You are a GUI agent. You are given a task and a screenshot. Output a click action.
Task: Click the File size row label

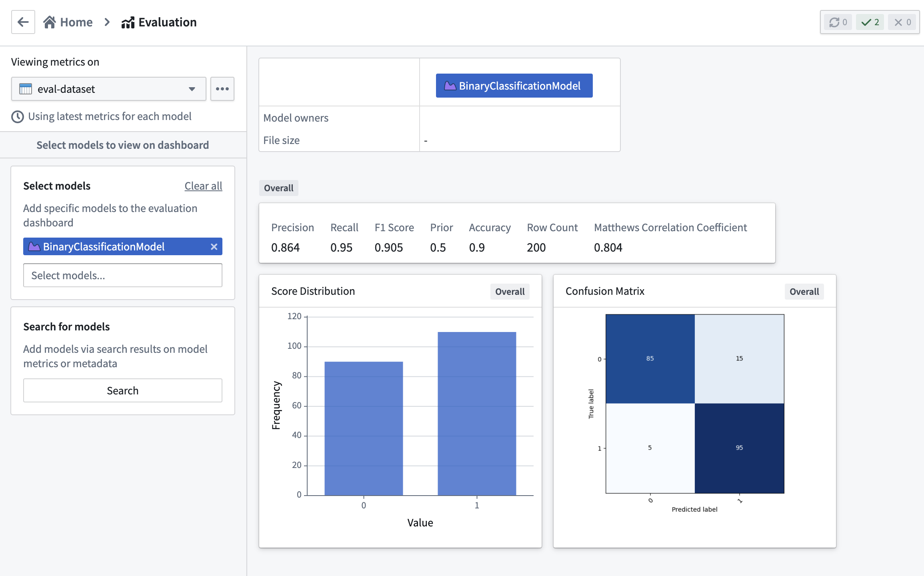click(x=281, y=140)
